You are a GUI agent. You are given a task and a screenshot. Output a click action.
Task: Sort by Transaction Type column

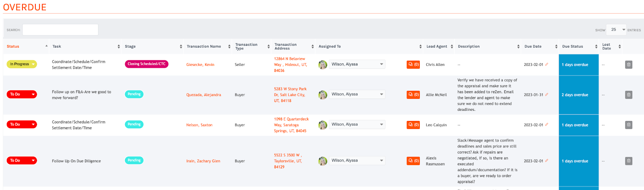click(x=252, y=47)
